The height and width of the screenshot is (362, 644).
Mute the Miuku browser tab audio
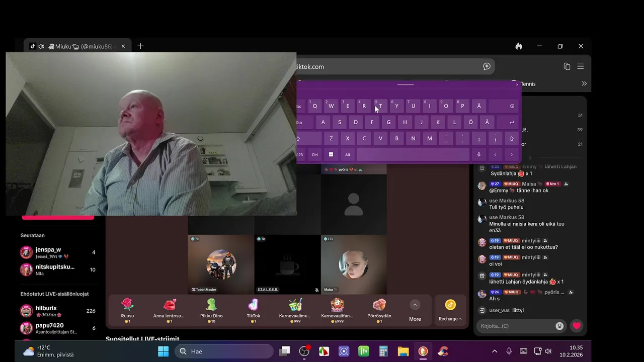(41, 46)
